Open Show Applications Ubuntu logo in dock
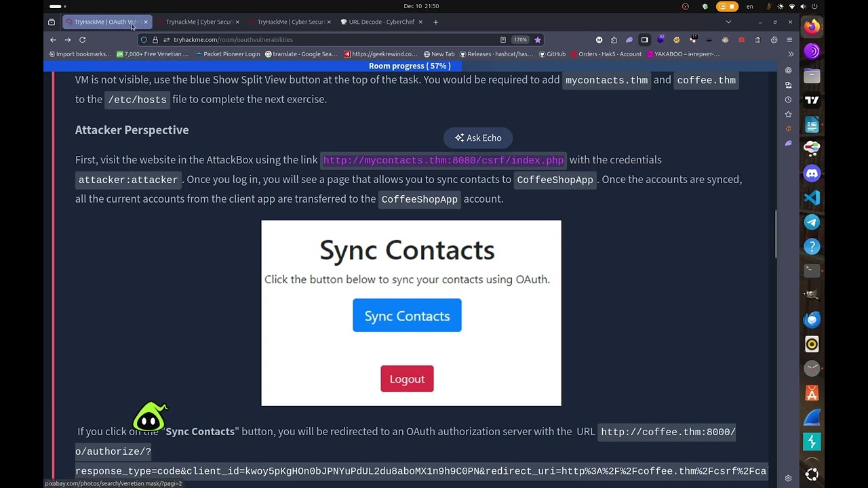 812,474
